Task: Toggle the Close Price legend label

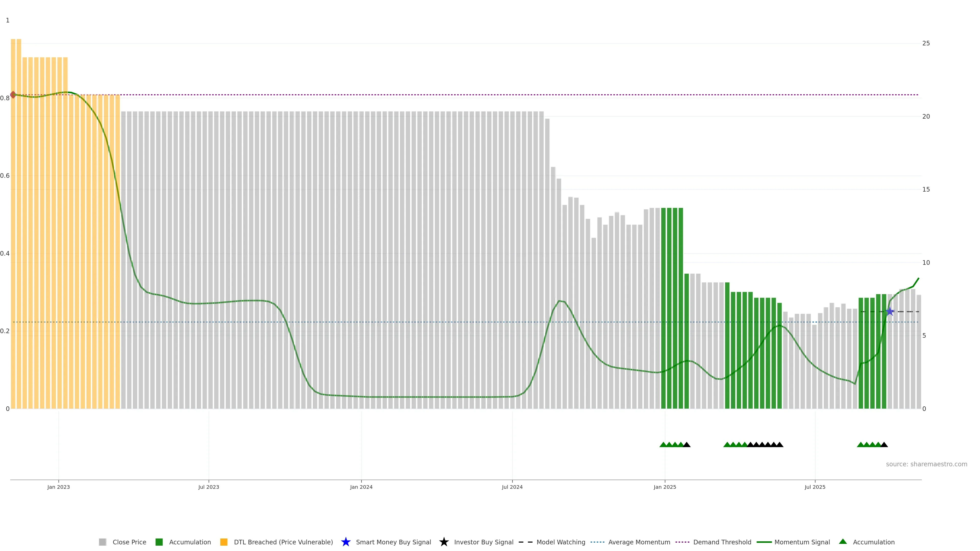Action: [x=129, y=542]
